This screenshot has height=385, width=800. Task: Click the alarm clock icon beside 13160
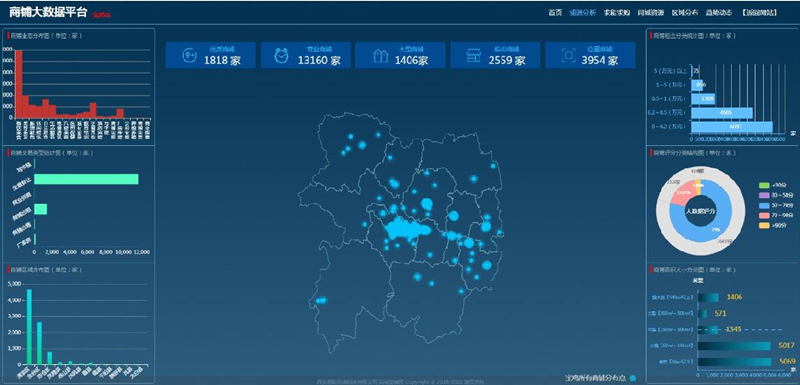[281, 55]
